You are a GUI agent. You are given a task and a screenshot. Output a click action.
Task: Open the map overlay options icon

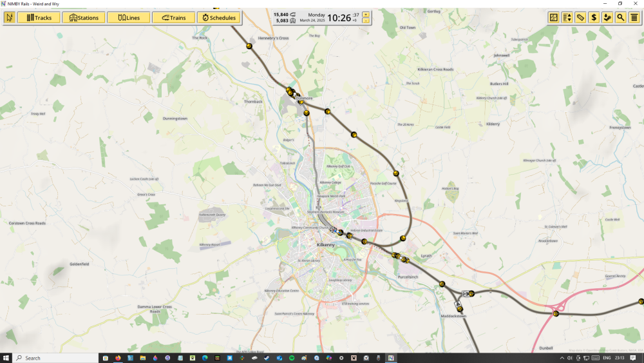click(x=553, y=17)
